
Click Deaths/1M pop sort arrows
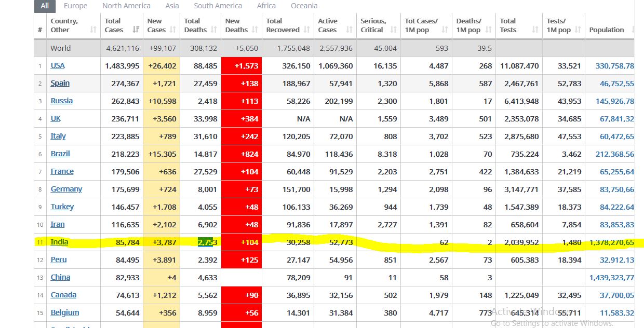[x=488, y=30]
